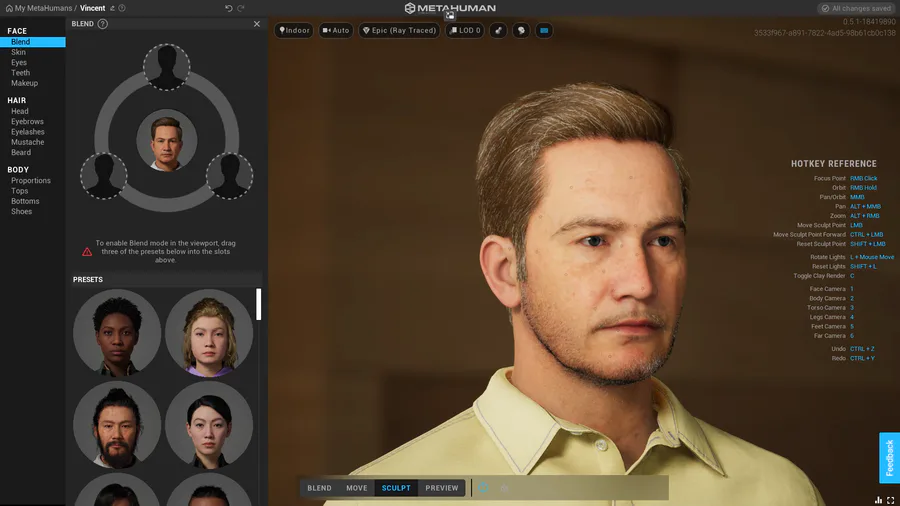Open the Head hair section
This screenshot has width=900, height=506.
(x=20, y=111)
